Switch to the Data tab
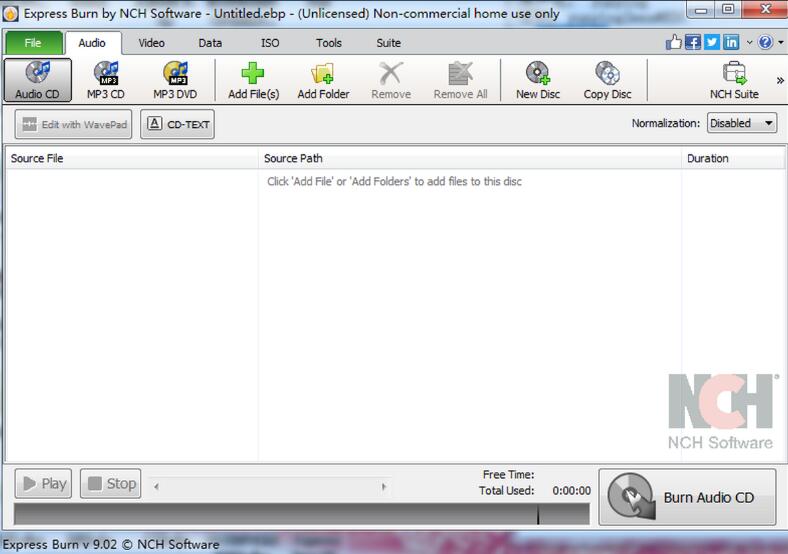This screenshot has width=788, height=554. (210, 43)
